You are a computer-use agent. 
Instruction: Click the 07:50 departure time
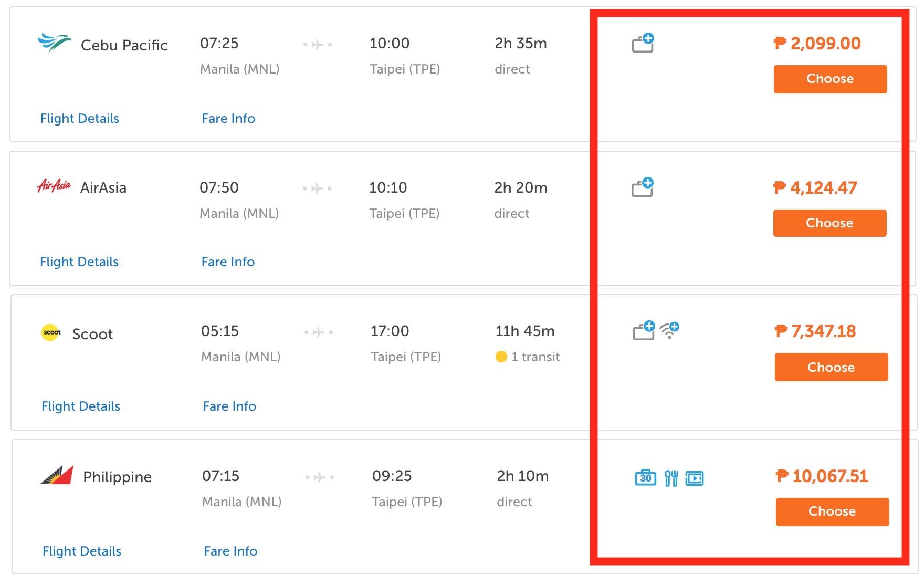[219, 188]
